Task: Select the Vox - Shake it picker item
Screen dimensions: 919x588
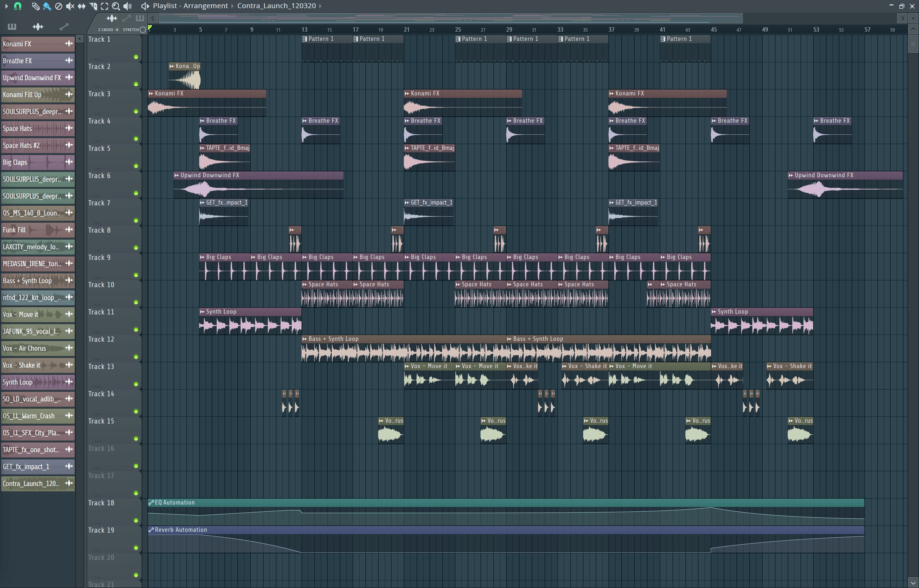Action: (x=38, y=365)
